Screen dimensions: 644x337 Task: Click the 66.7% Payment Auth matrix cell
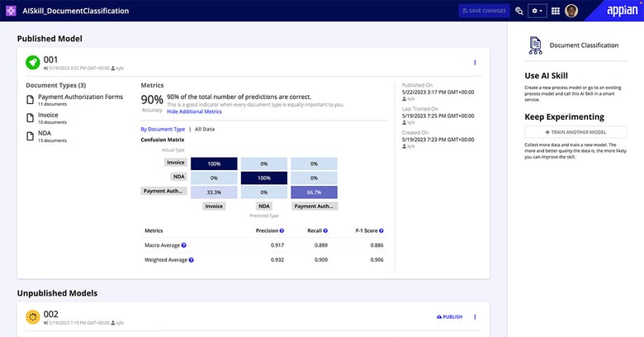315,192
